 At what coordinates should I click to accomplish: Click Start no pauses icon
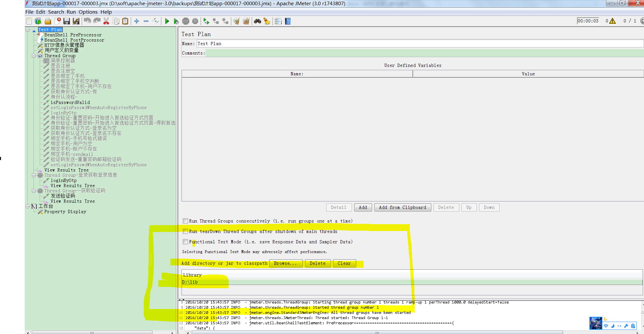tap(176, 21)
